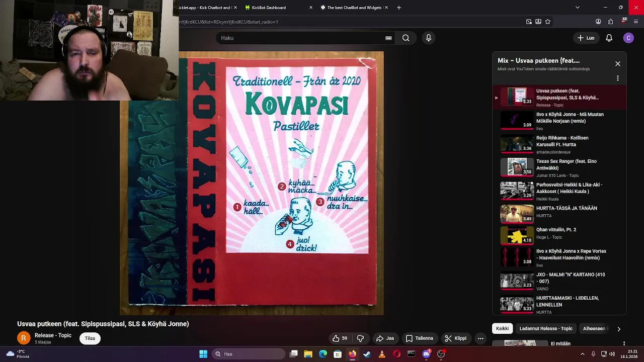Open the uBlock Origin extension icon
This screenshot has height=362, width=644.
click(624, 21)
